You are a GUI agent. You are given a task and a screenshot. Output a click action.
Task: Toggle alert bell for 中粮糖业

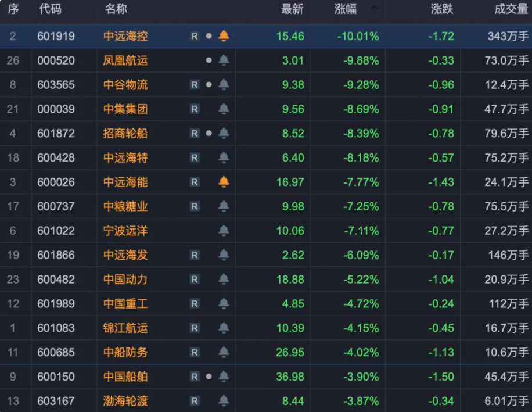[224, 206]
